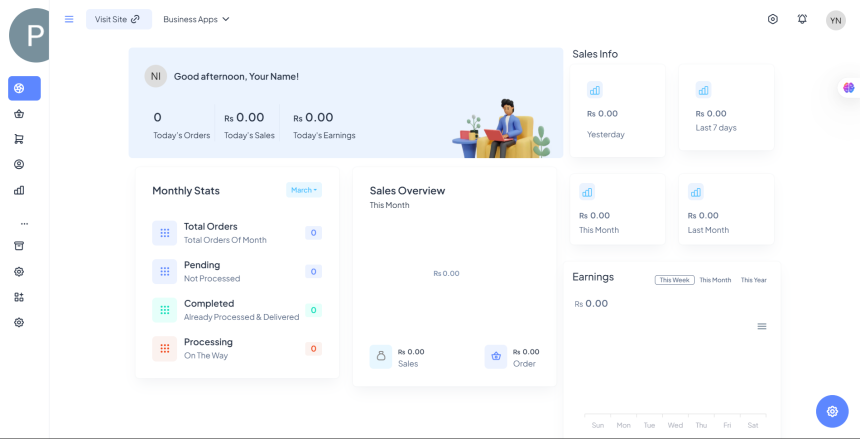This screenshot has width=860, height=439.
Task: Open the bar chart reports sidebar icon
Action: tap(19, 190)
